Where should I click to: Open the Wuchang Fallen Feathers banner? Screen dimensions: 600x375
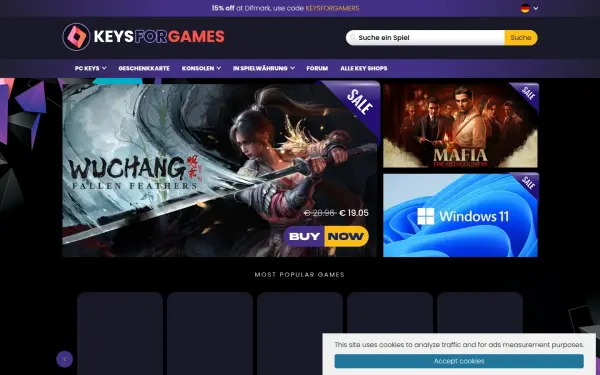pos(221,169)
